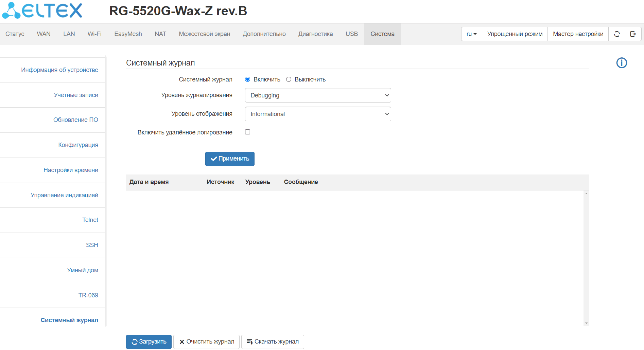
Task: Go to Управление индикацией page
Action: click(64, 195)
